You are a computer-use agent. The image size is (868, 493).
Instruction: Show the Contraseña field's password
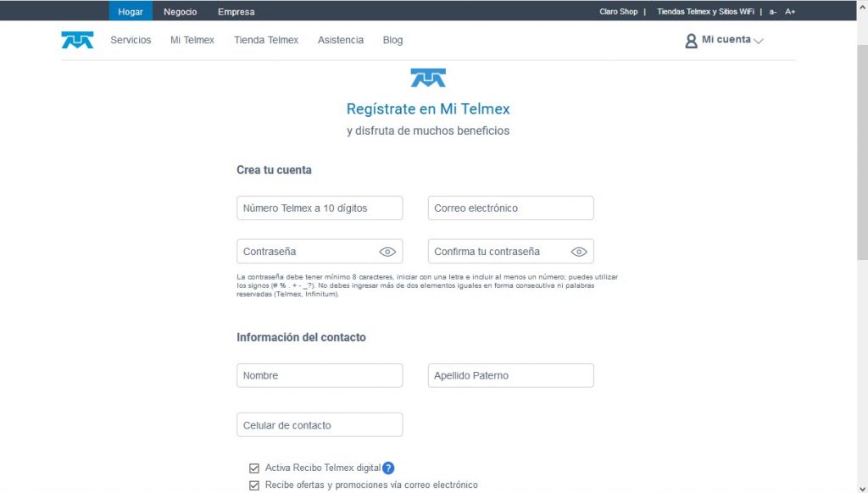(387, 252)
